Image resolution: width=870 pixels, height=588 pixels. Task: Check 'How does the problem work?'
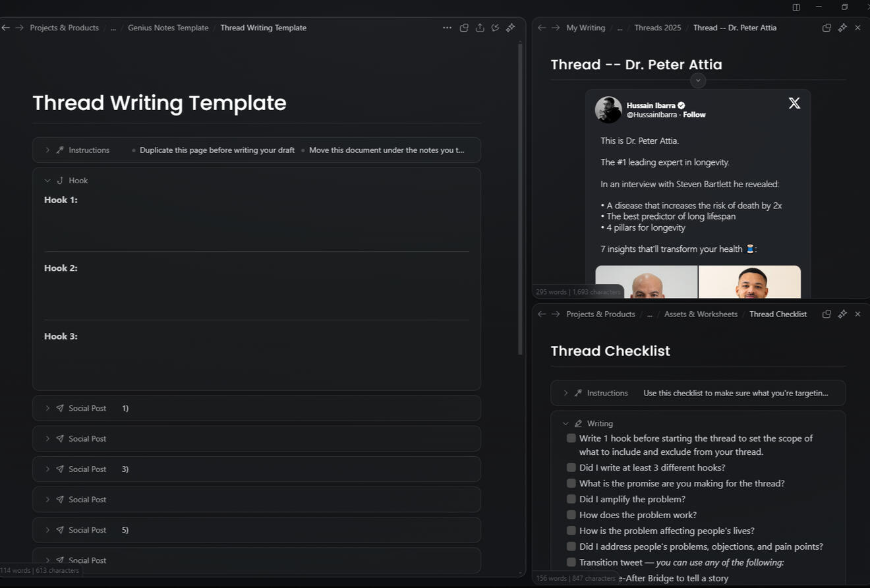[x=571, y=515]
